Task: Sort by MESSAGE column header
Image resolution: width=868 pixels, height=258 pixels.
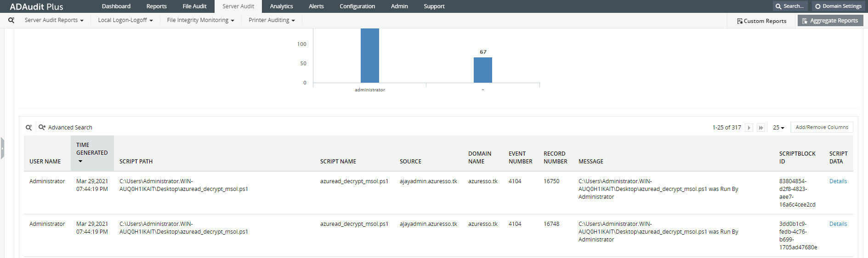Action: point(591,162)
